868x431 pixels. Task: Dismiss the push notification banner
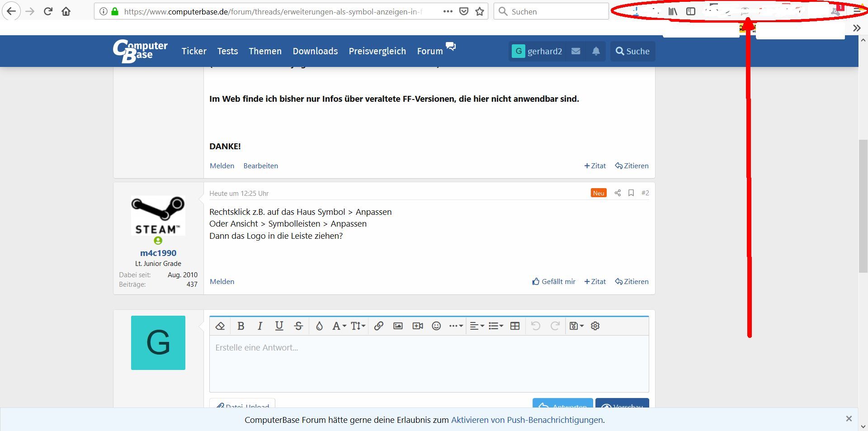(x=849, y=419)
